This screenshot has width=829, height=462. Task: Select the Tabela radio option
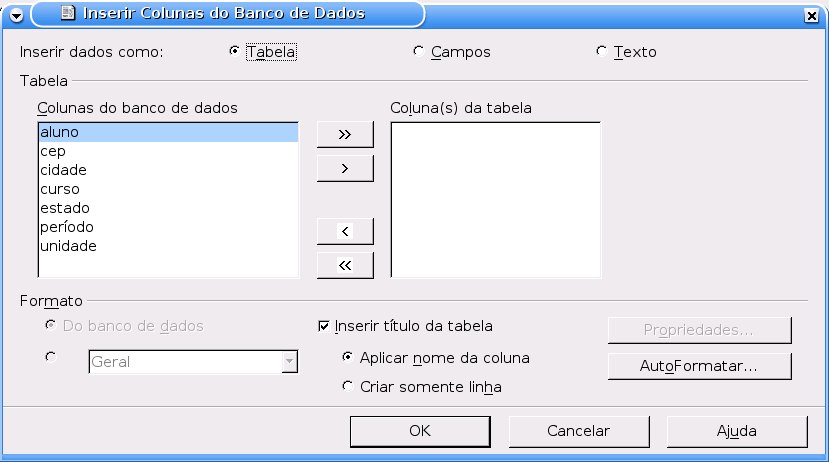tap(234, 51)
